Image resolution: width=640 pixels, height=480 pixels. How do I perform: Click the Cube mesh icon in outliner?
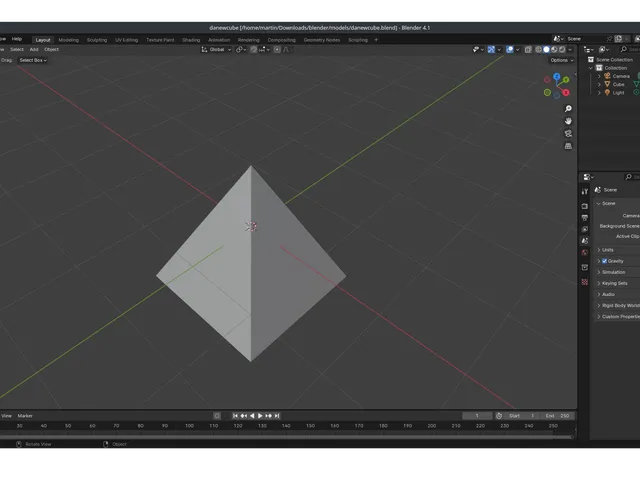(607, 84)
